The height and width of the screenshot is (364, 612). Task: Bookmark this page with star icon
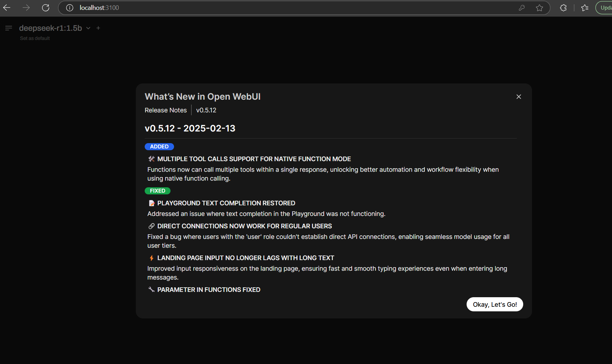[539, 8]
